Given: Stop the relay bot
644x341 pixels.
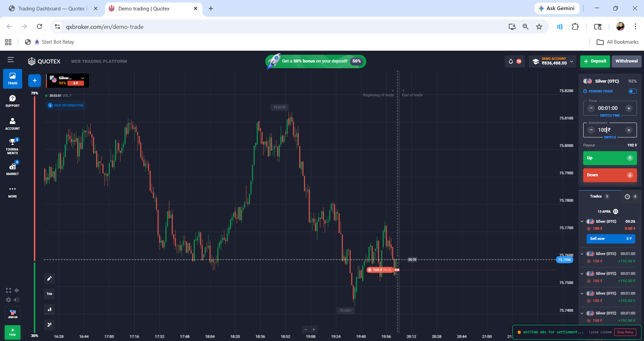Looking at the screenshot, I should pos(625,332).
